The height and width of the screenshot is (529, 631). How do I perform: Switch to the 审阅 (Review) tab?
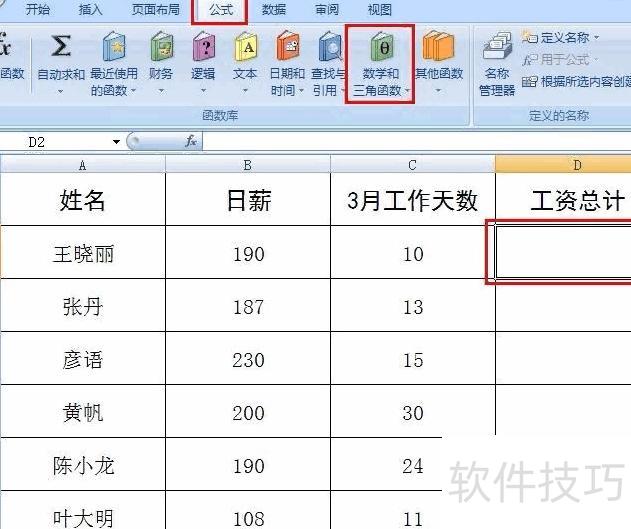pos(327,9)
